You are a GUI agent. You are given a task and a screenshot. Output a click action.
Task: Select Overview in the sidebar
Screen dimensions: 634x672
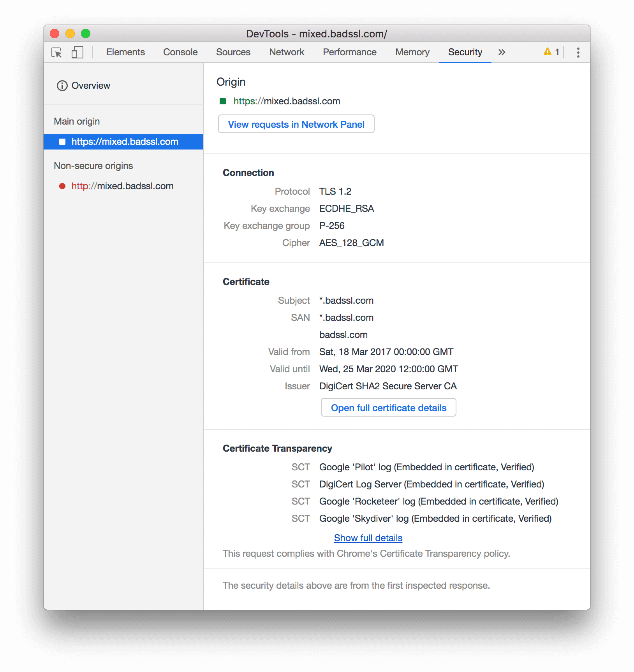[x=91, y=85]
